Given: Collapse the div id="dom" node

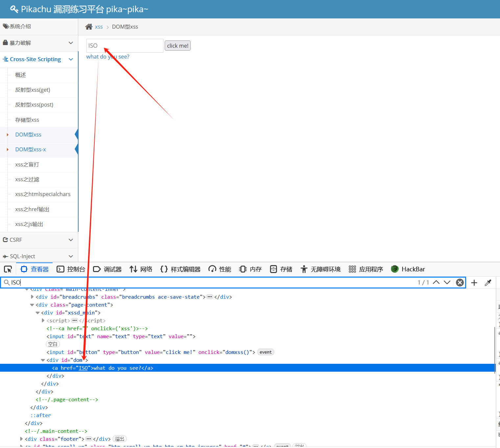Looking at the screenshot, I should [x=43, y=360].
